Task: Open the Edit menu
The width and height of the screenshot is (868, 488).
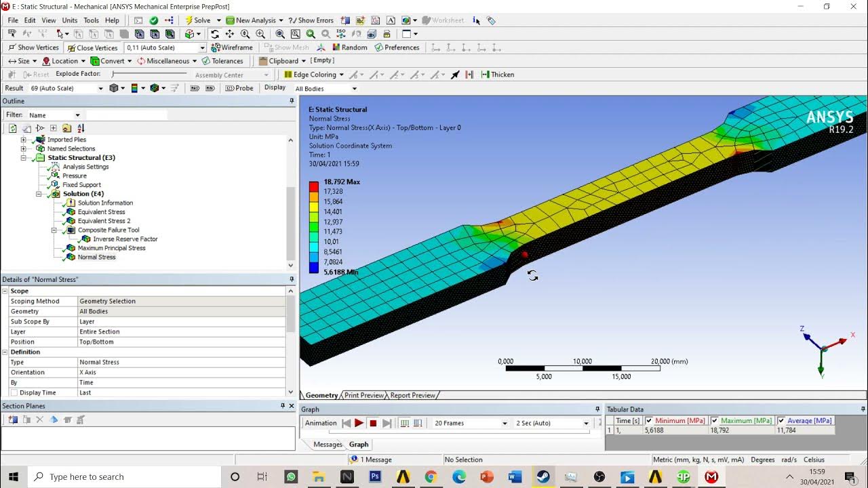Action: coord(30,20)
